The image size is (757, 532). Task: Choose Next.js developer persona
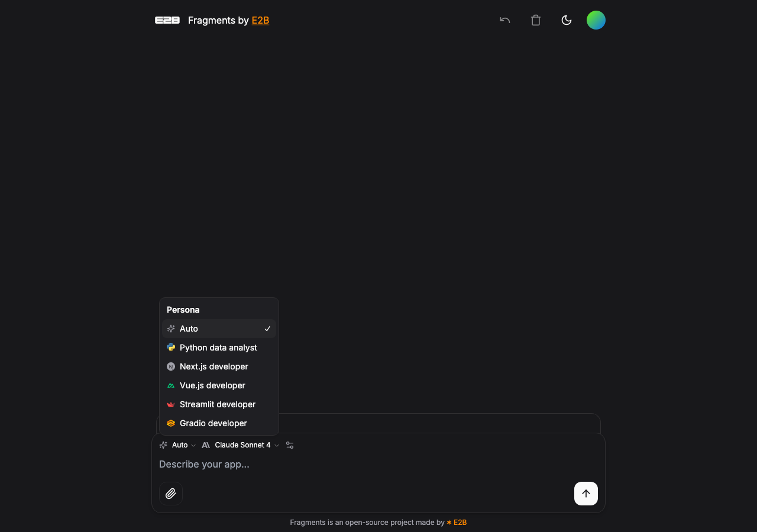(x=219, y=366)
